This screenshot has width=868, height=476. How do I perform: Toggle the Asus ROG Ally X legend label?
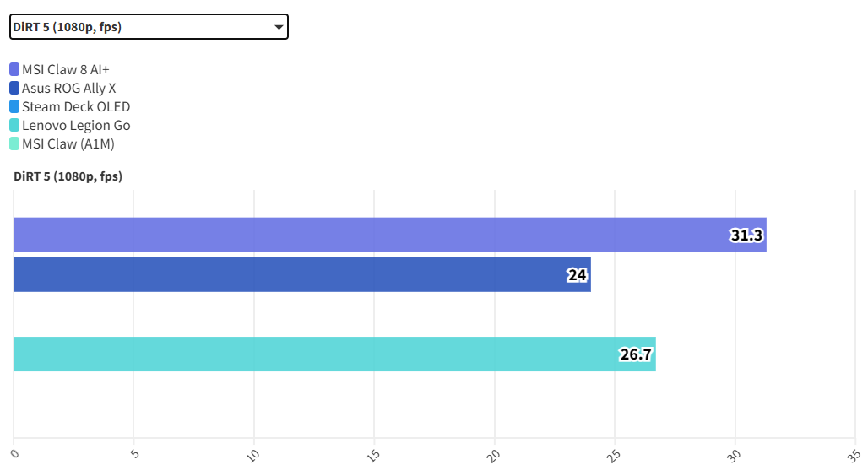(x=68, y=88)
